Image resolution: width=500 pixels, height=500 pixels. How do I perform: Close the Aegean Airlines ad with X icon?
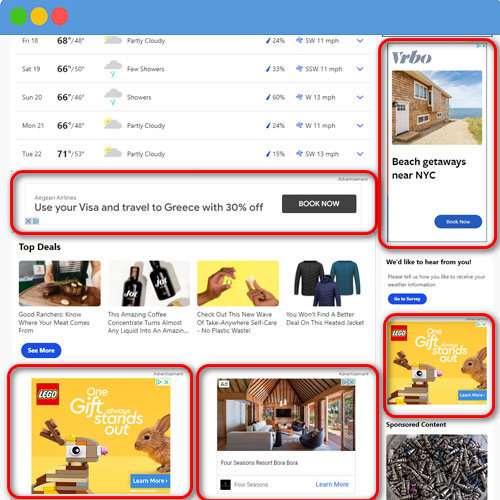coord(28,221)
